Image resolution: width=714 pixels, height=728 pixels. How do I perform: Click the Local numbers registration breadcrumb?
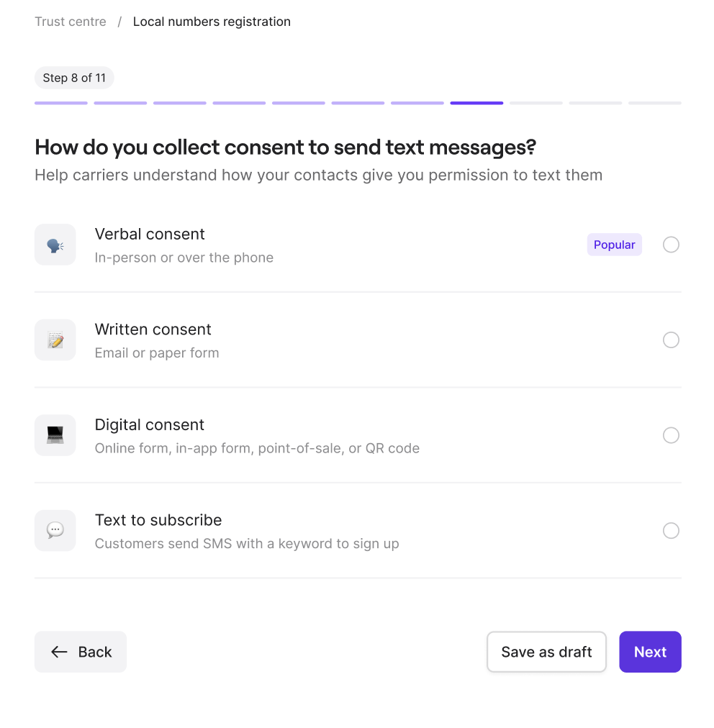pos(212,22)
